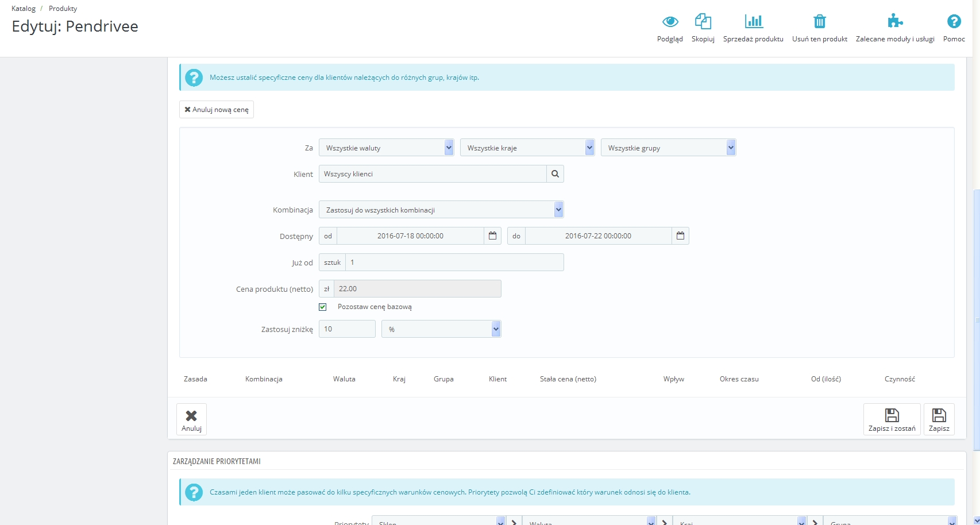The image size is (980, 525).
Task: Select discount type percent dropdown
Action: point(441,330)
